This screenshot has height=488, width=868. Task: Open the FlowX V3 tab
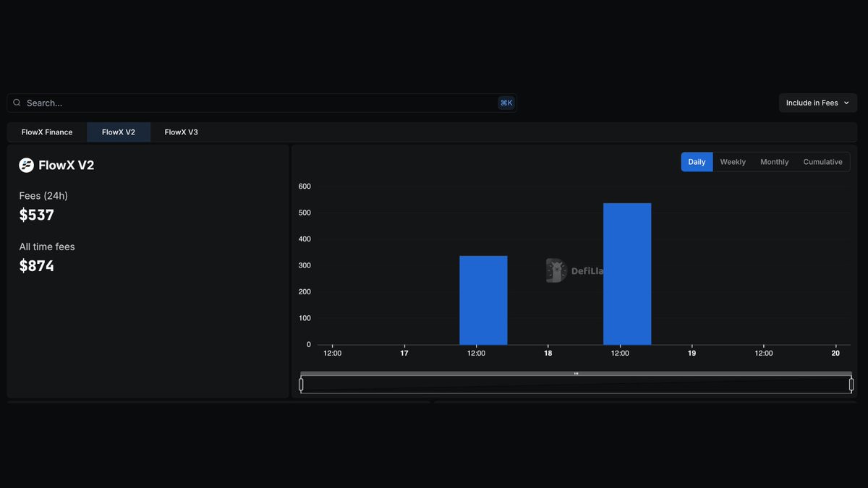(x=182, y=132)
